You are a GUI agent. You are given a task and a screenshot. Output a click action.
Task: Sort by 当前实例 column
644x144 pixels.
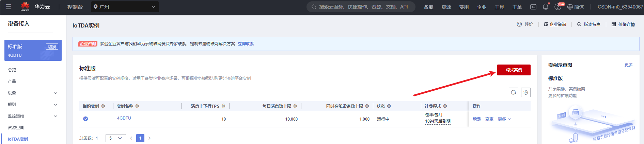tap(103, 106)
